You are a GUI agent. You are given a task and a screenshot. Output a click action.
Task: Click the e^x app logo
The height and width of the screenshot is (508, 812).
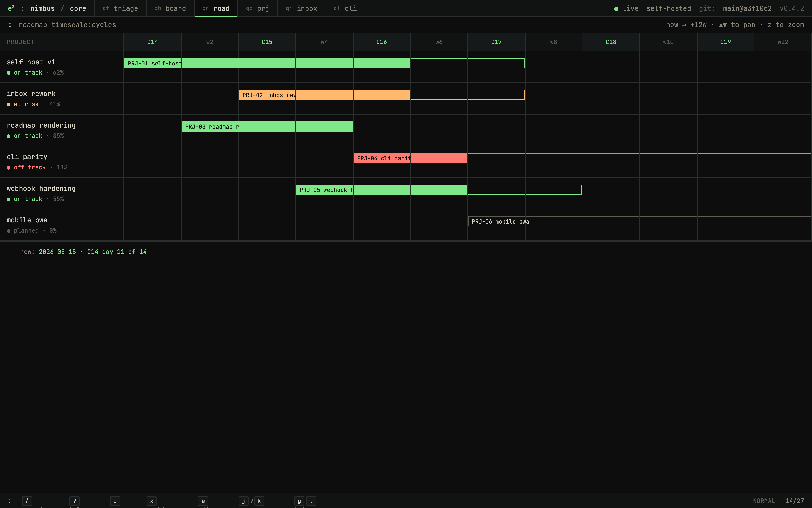click(x=11, y=8)
